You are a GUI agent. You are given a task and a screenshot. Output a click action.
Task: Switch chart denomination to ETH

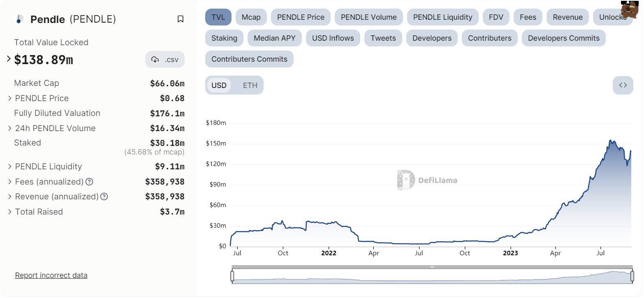(250, 85)
